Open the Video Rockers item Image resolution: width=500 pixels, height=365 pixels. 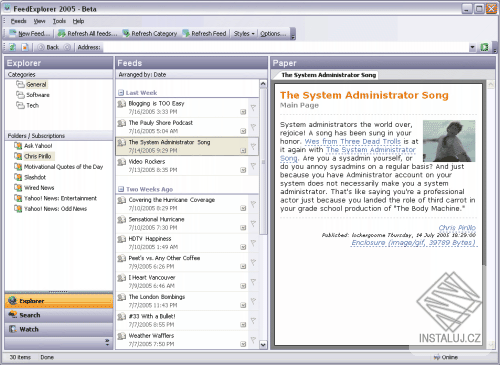tap(182, 166)
